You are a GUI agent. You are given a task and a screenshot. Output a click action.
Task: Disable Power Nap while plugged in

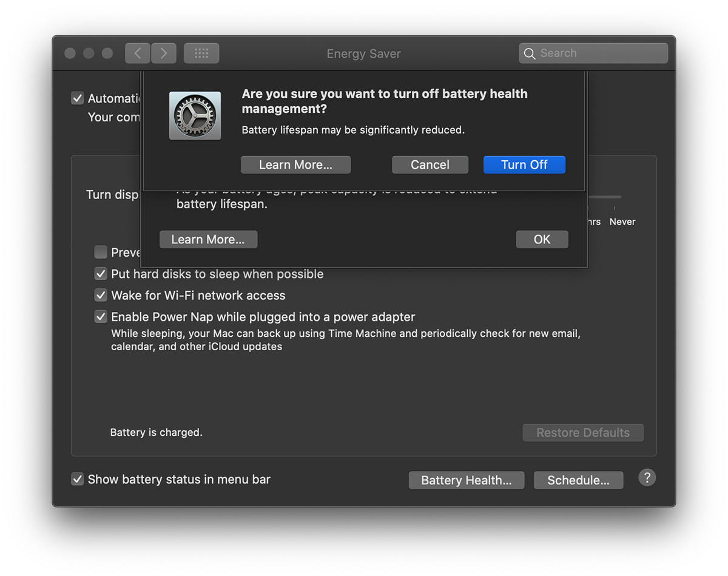point(101,317)
